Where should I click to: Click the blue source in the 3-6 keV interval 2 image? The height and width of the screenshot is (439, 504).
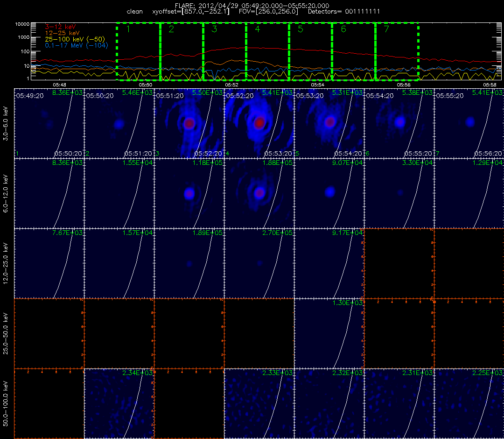pyautogui.click(x=119, y=124)
